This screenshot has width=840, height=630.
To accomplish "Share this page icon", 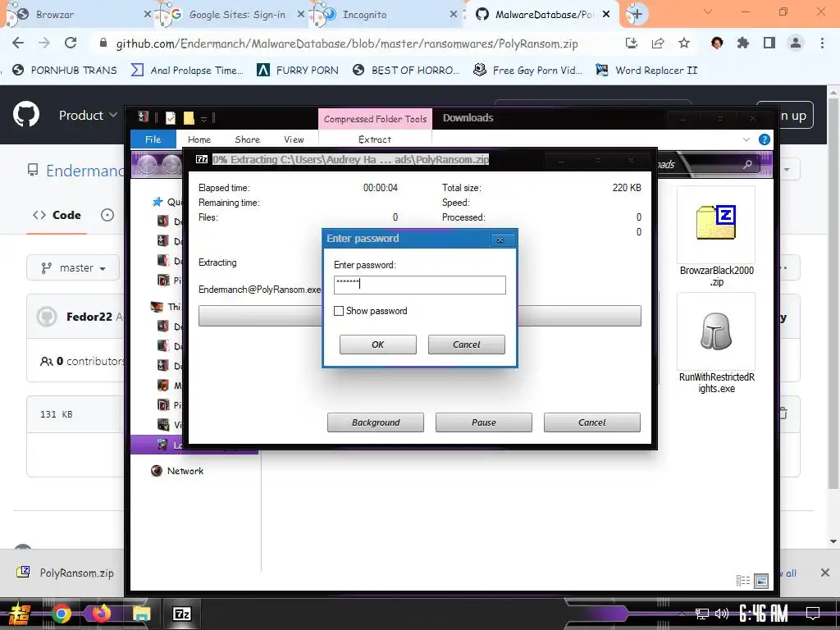I will tap(658, 43).
